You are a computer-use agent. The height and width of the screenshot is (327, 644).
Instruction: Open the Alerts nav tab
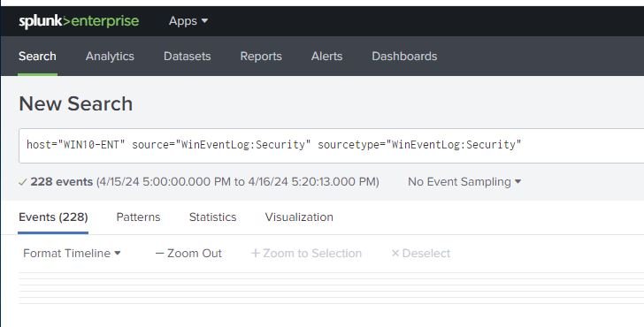click(326, 57)
